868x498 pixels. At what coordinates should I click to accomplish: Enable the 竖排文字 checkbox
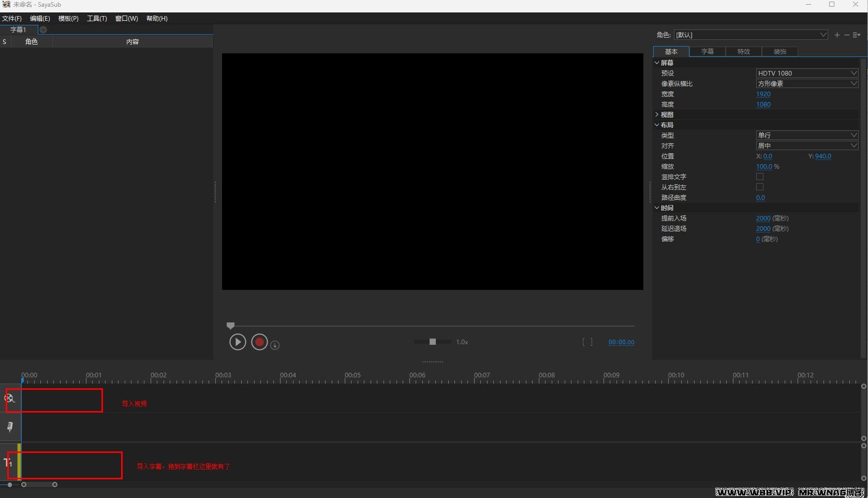tap(760, 177)
